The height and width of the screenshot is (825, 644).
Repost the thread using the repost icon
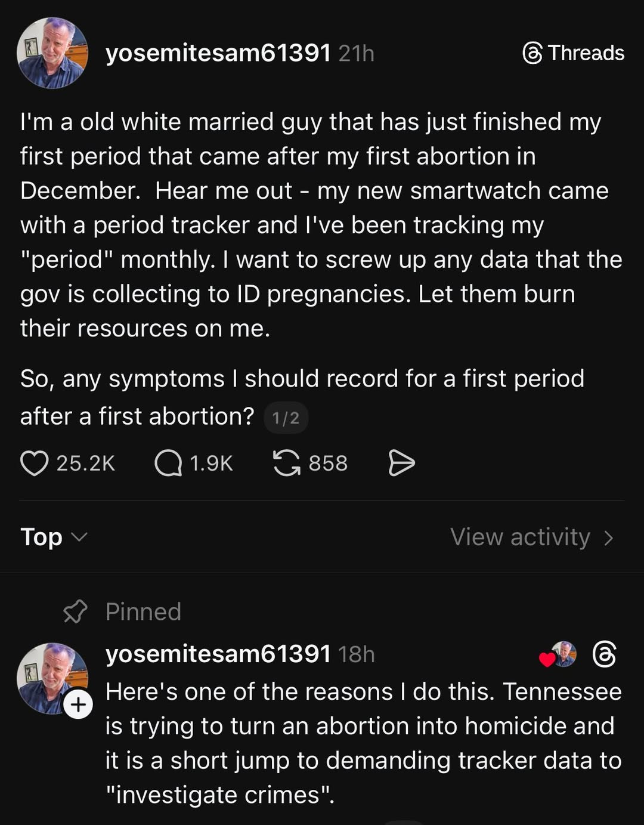point(286,463)
